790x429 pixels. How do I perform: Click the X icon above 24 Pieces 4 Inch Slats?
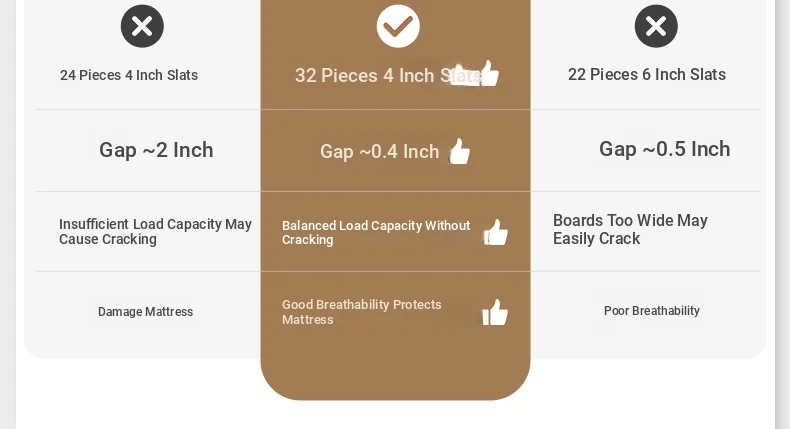(142, 26)
